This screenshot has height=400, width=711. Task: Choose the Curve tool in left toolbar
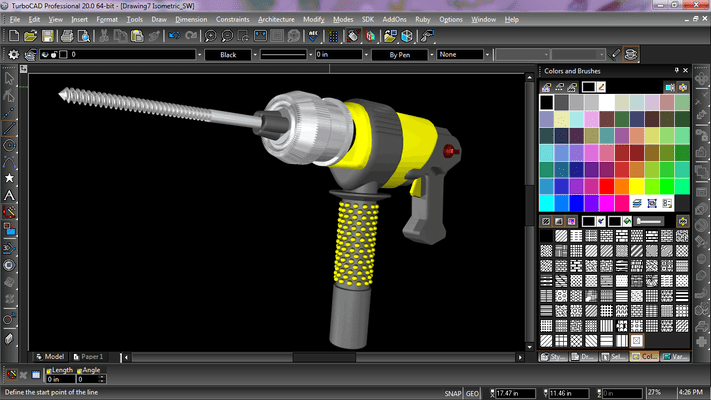coord(9,162)
